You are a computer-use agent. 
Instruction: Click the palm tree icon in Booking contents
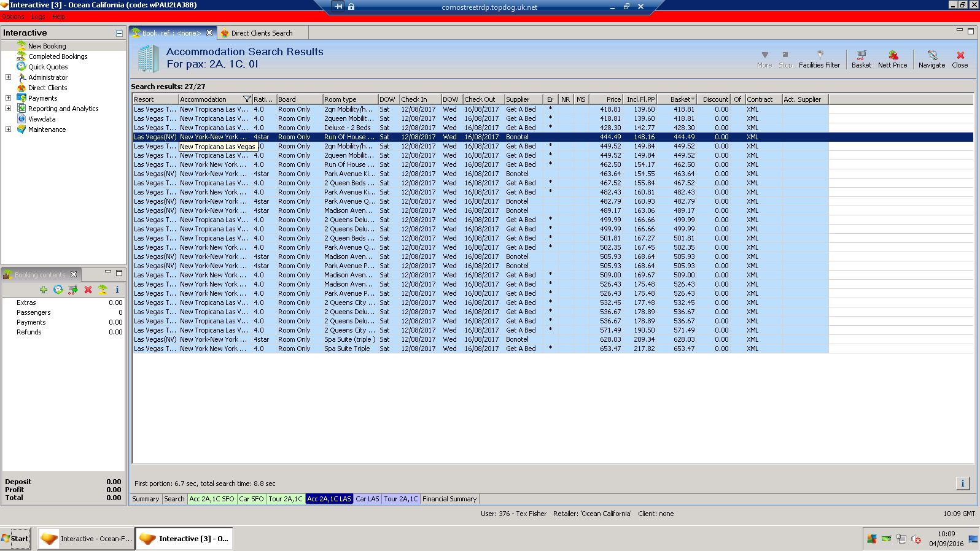tap(103, 290)
